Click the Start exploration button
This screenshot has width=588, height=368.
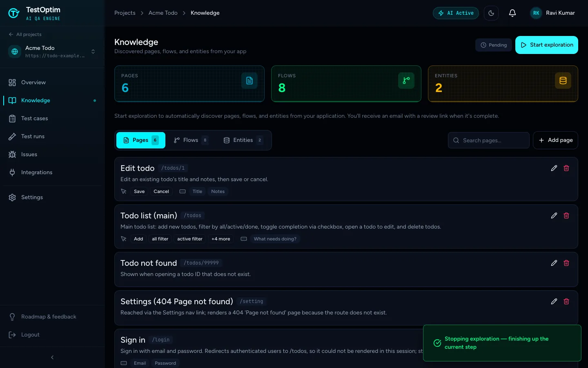click(x=547, y=45)
